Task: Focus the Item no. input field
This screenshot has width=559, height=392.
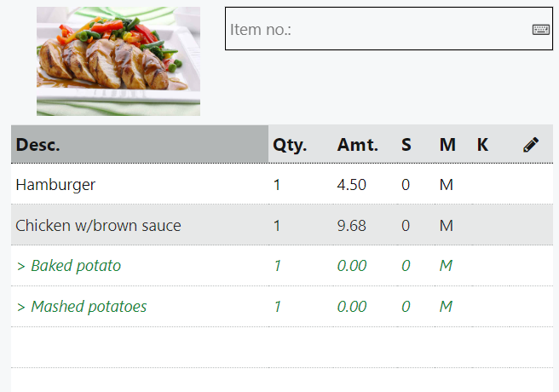Action: coord(375,29)
